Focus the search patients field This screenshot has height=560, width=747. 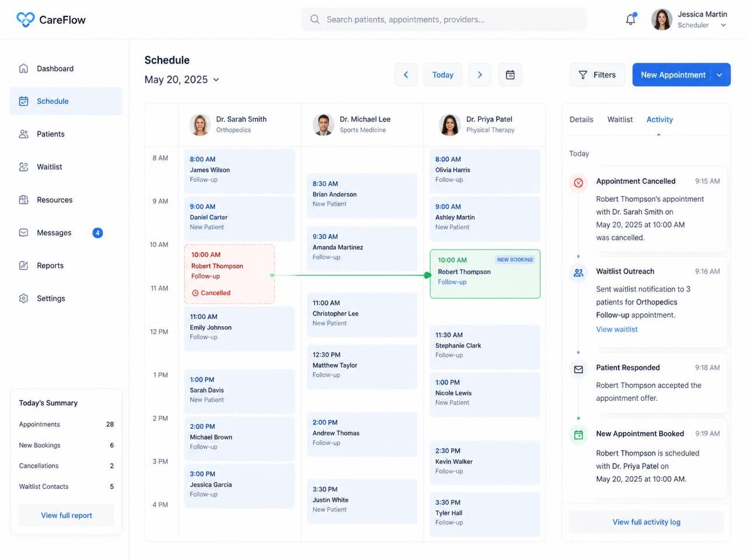pos(444,19)
